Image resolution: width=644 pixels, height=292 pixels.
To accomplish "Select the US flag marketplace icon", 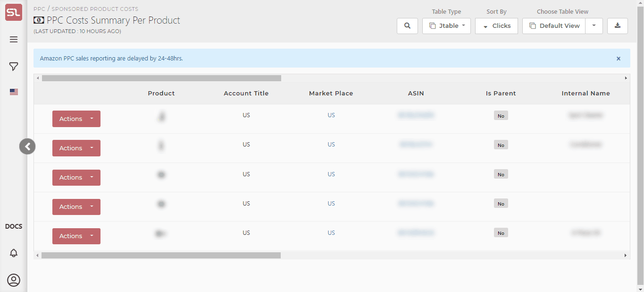I will [14, 92].
